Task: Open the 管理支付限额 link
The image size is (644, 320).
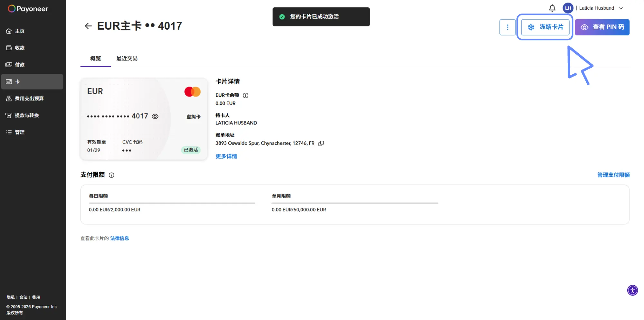Action: click(x=613, y=175)
